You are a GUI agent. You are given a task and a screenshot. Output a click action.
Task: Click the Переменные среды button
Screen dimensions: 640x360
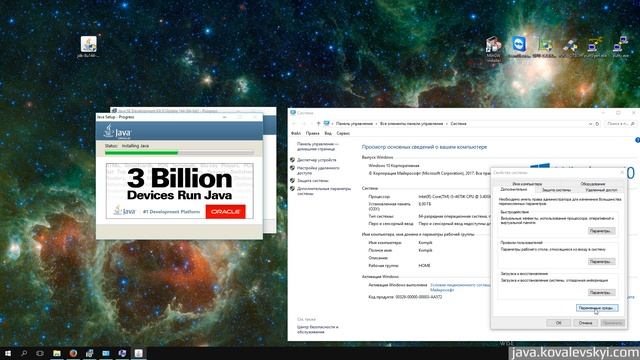(x=597, y=308)
